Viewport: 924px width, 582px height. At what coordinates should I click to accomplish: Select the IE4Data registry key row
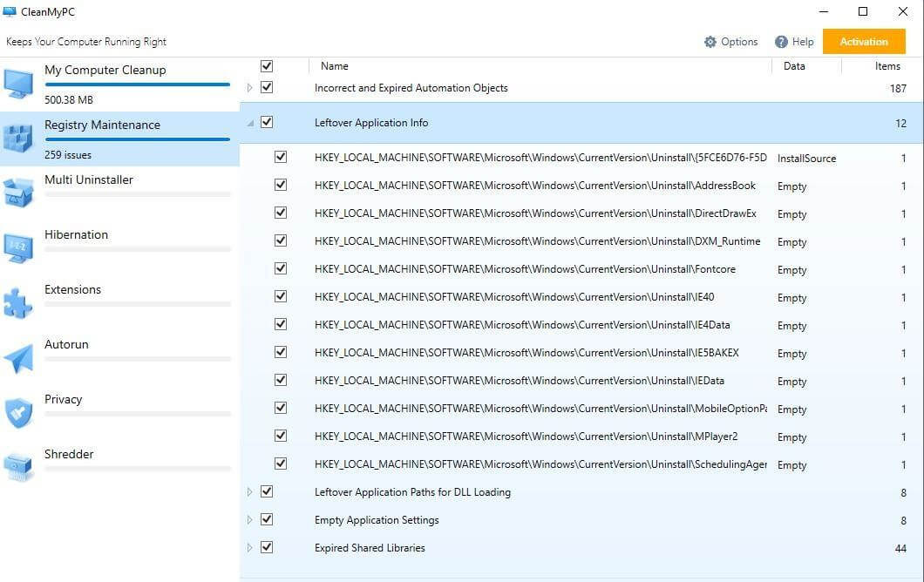click(581, 325)
